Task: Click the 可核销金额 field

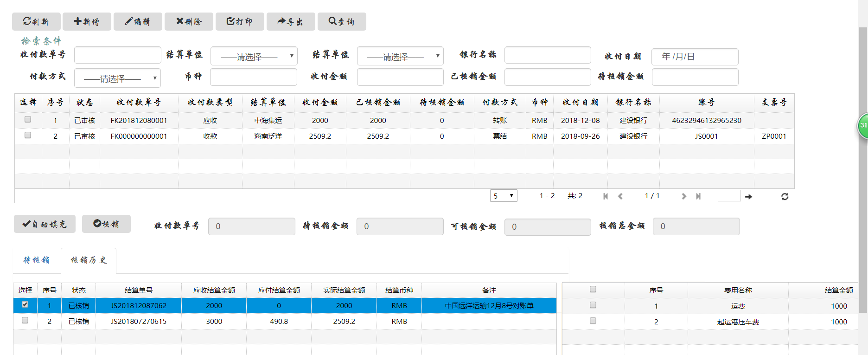Action: pos(548,227)
